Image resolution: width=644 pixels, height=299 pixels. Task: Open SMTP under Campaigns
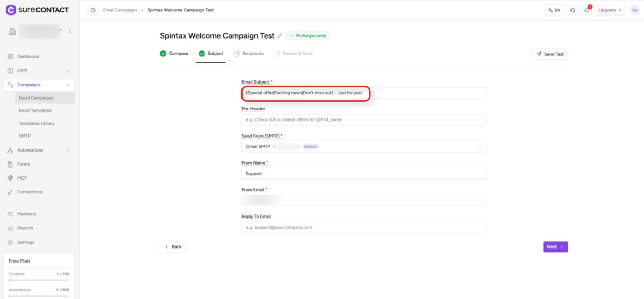[25, 136]
